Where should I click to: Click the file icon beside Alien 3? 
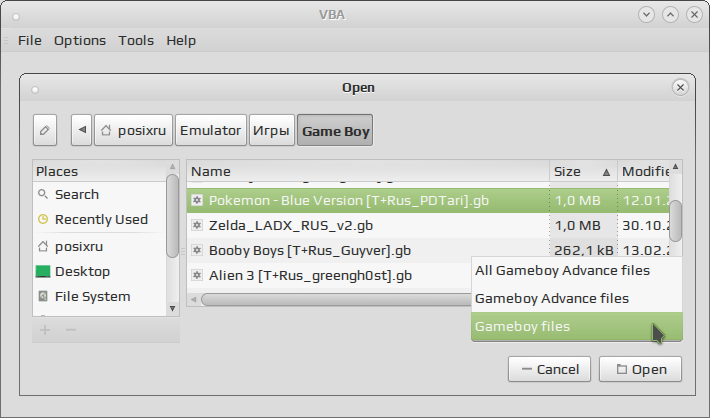[x=197, y=275]
